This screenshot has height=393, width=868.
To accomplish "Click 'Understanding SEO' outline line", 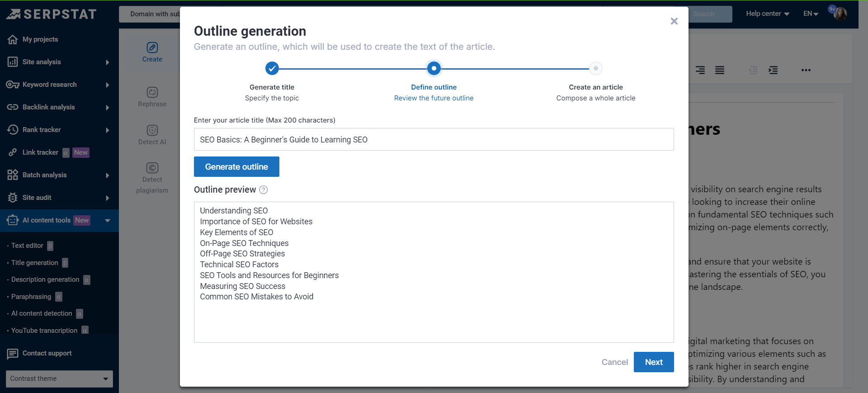I will (x=234, y=211).
